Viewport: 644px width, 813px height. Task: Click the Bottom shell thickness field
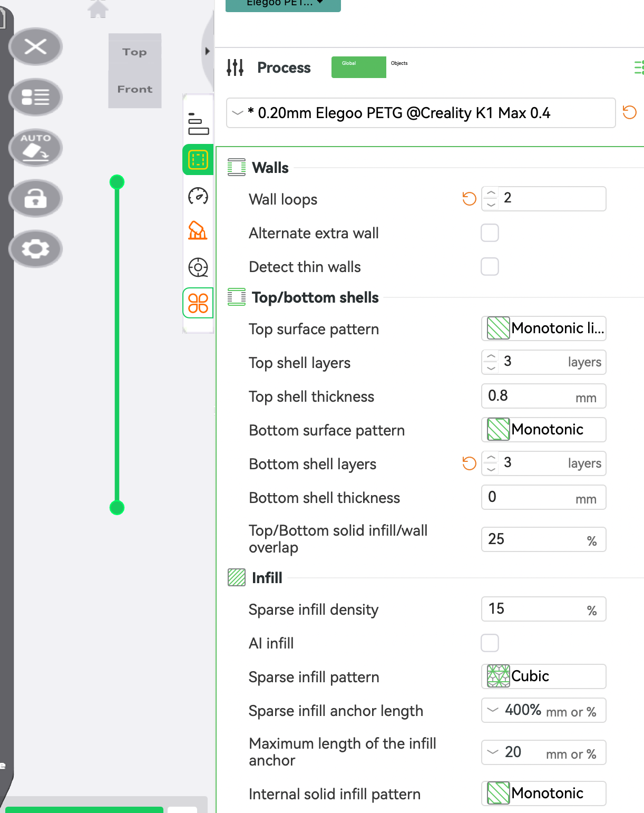pyautogui.click(x=544, y=497)
